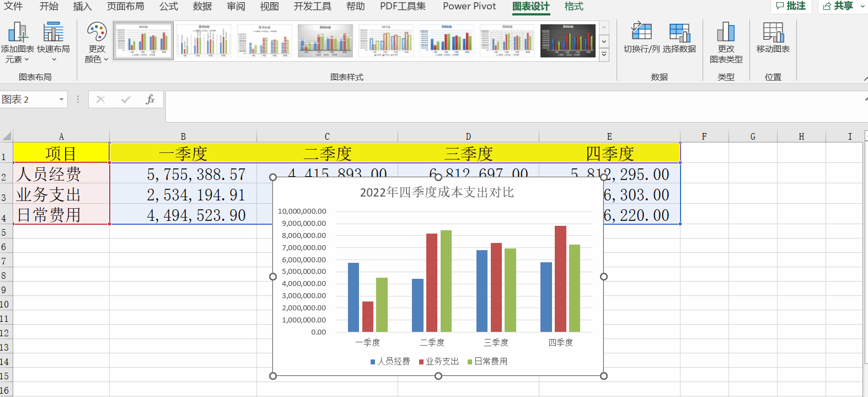Select the fifth chart style thumbnail
The height and width of the screenshot is (397, 868).
point(386,41)
